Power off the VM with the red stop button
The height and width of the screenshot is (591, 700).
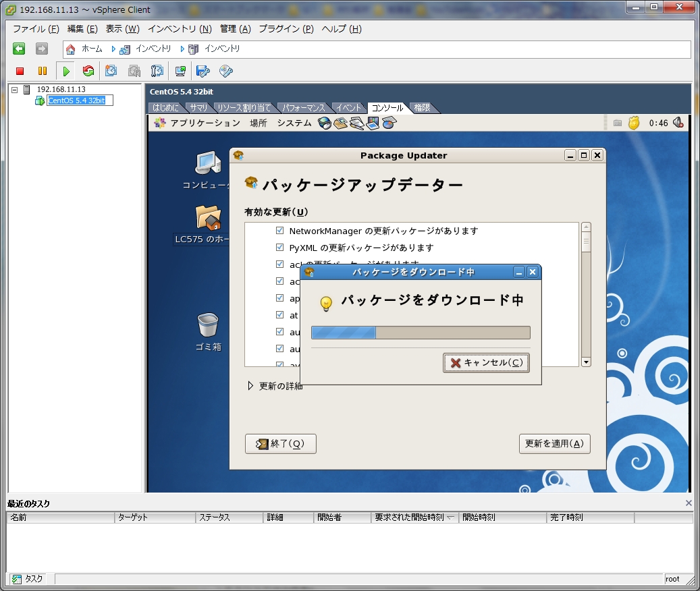pos(20,71)
